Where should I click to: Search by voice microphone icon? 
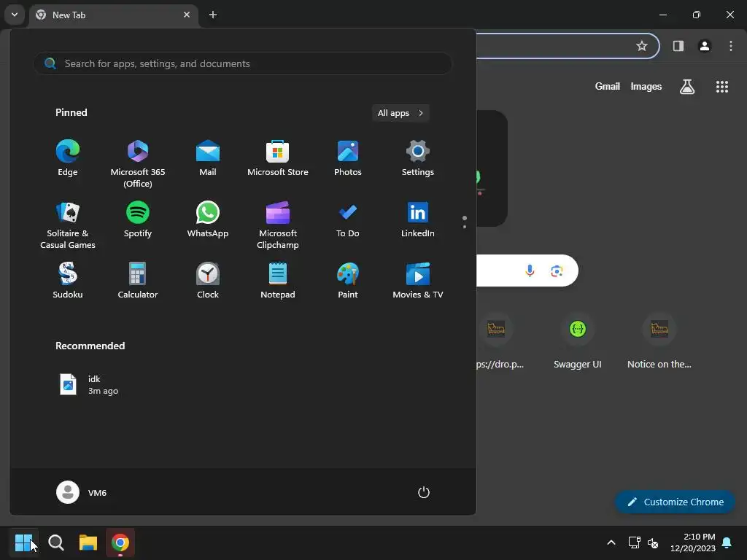point(530,271)
